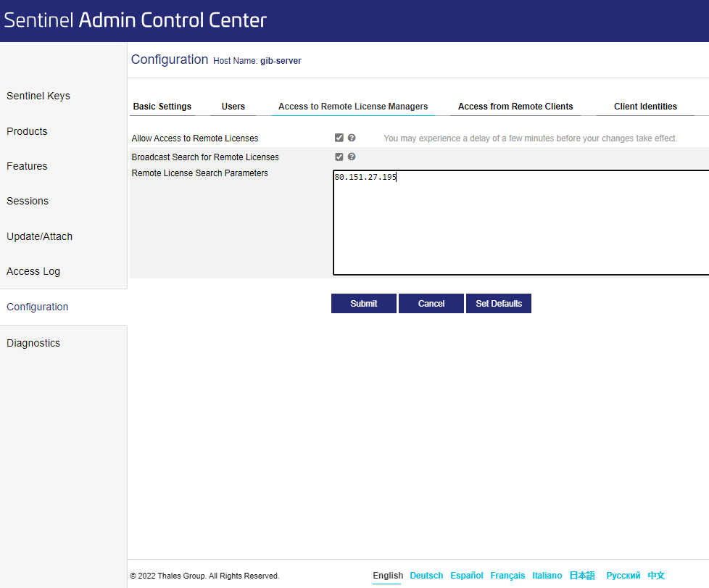
Task: Open Sentinel Keys in sidebar
Action: pos(38,96)
